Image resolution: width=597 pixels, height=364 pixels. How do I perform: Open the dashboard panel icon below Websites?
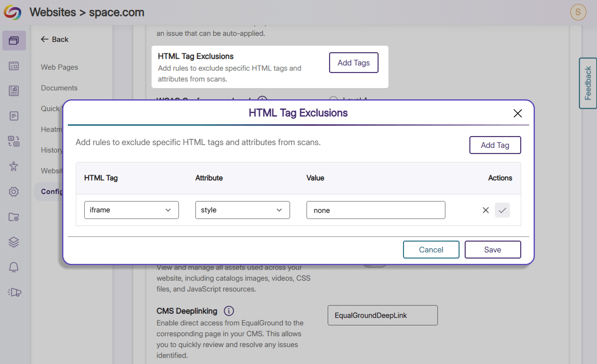(x=14, y=66)
